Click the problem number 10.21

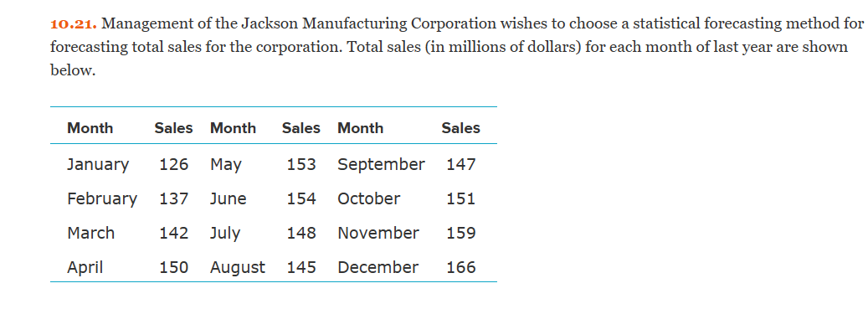tap(74, 23)
